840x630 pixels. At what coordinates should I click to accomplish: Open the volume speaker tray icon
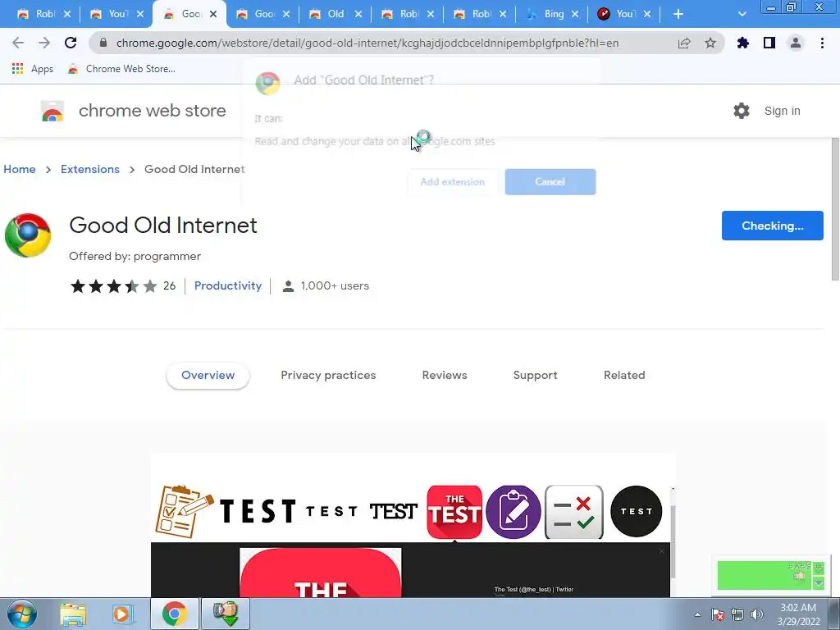tap(757, 614)
